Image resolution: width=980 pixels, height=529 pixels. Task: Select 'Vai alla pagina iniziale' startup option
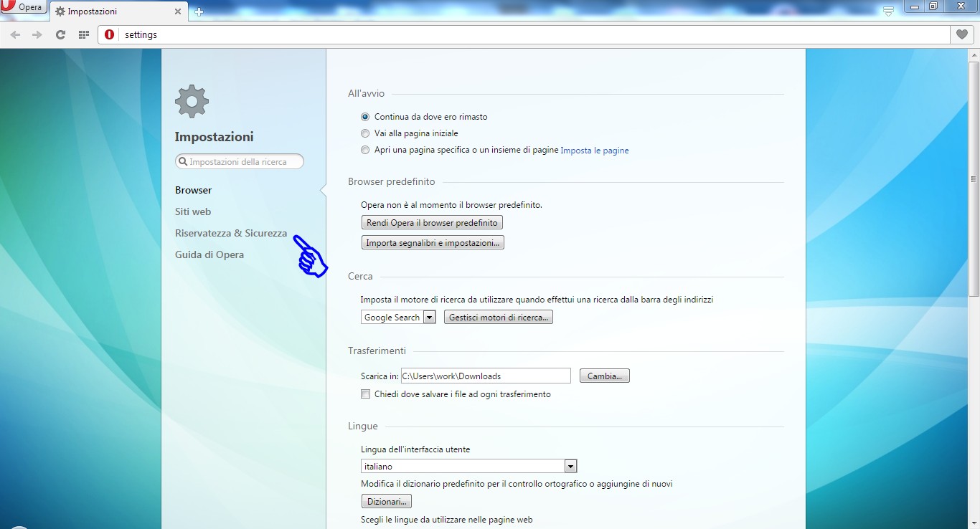(365, 133)
